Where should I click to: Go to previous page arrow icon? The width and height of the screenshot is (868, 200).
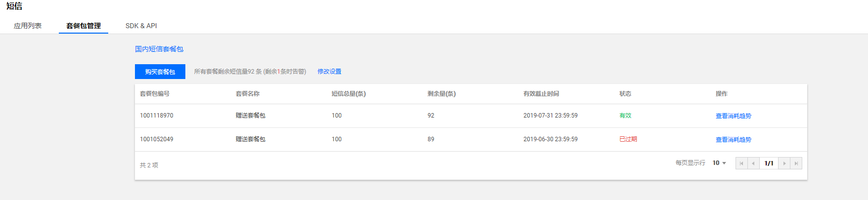pos(753,163)
